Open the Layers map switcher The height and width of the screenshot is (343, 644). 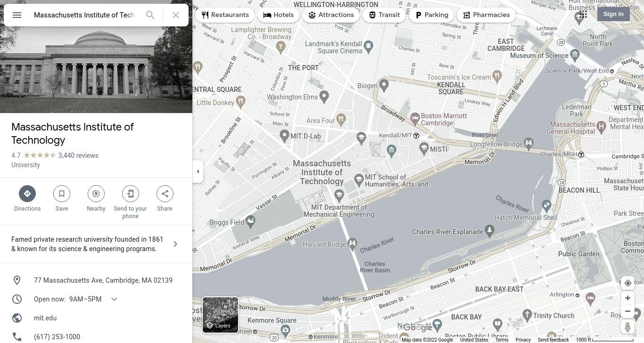(220, 315)
